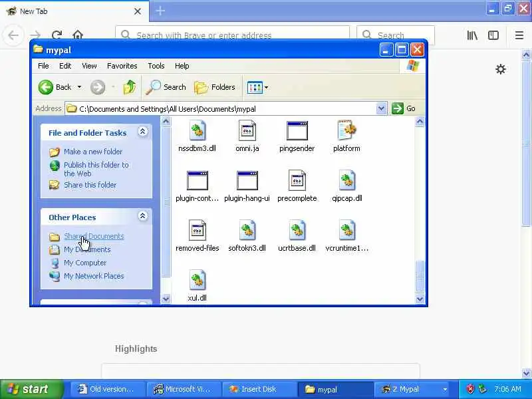Click the Go button next to address
This screenshot has height=399, width=532.
click(x=404, y=108)
